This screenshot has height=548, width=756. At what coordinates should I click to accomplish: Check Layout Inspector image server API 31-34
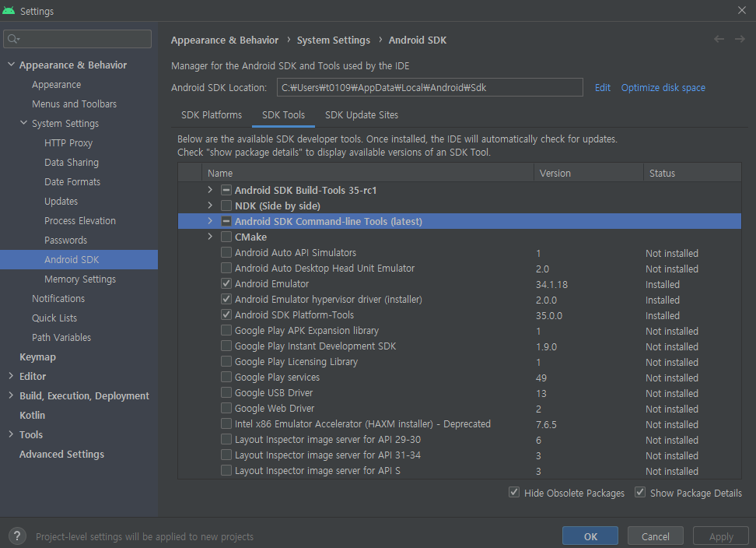click(226, 455)
